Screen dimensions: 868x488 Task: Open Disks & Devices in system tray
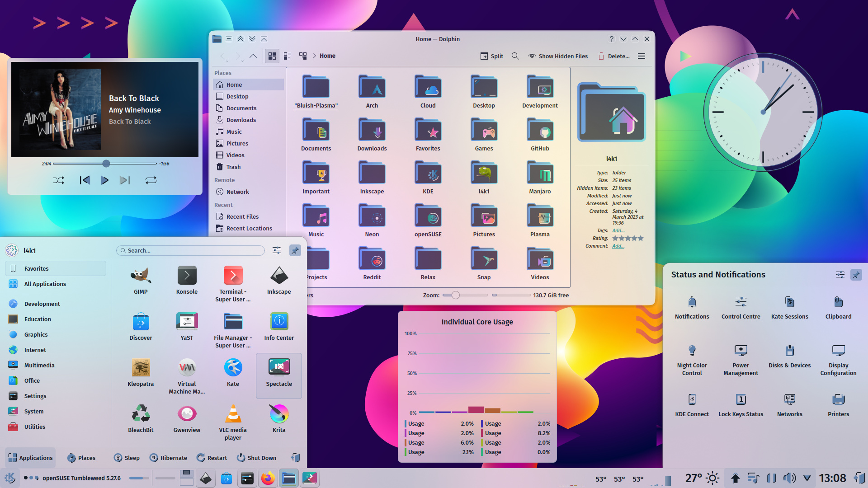[790, 356]
